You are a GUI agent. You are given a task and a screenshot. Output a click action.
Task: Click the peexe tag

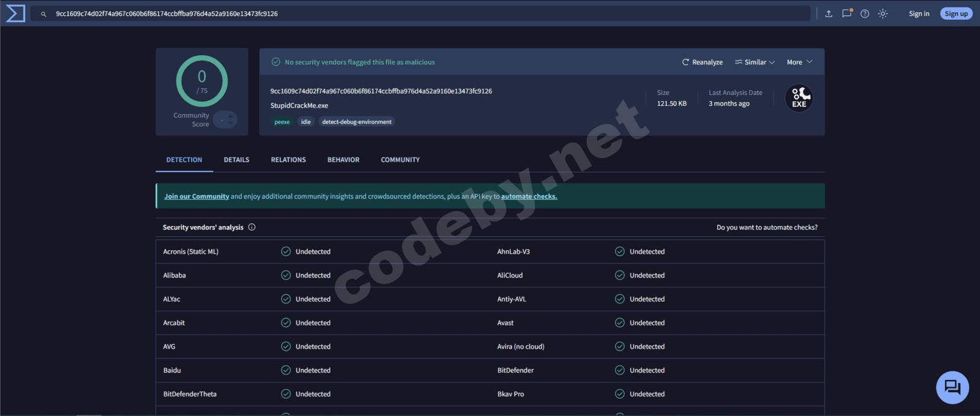(x=282, y=122)
